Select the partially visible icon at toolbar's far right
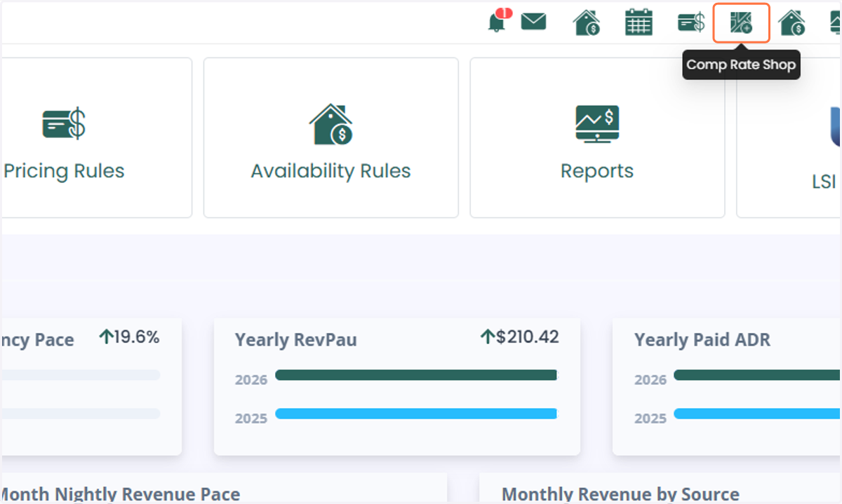Viewport: 842px width, 504px height. (x=834, y=22)
